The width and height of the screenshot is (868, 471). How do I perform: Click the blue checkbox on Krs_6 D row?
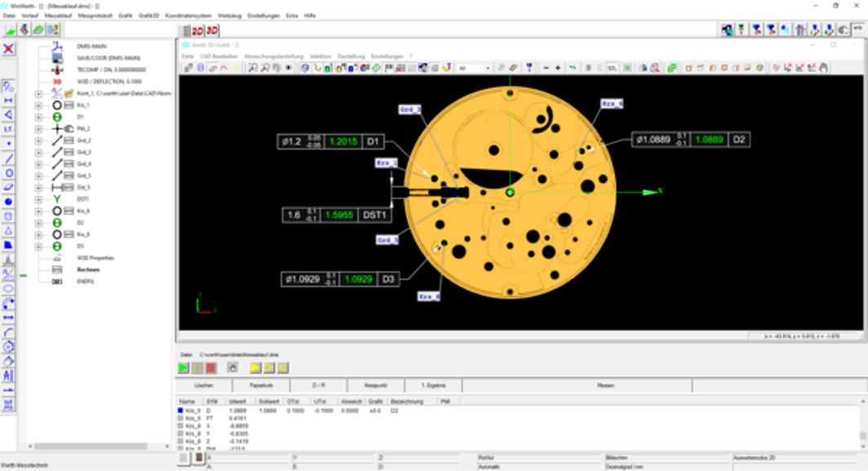(x=180, y=411)
